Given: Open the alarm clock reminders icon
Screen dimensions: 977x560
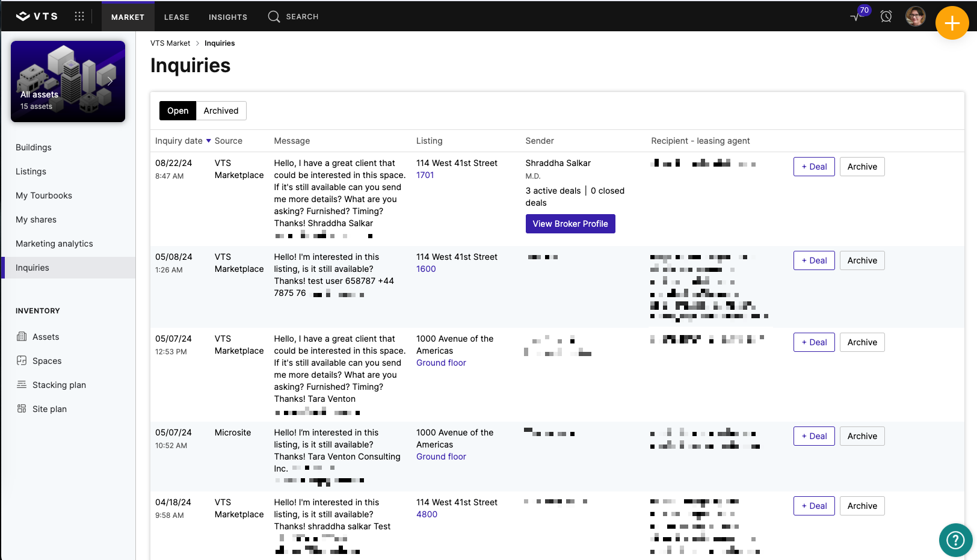Looking at the screenshot, I should pos(886,16).
